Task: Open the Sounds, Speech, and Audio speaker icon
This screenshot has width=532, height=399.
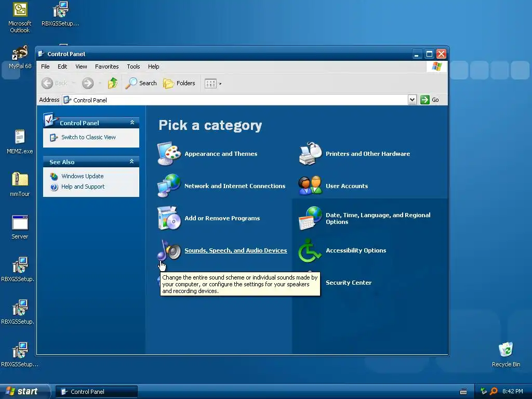Action: pos(169,250)
